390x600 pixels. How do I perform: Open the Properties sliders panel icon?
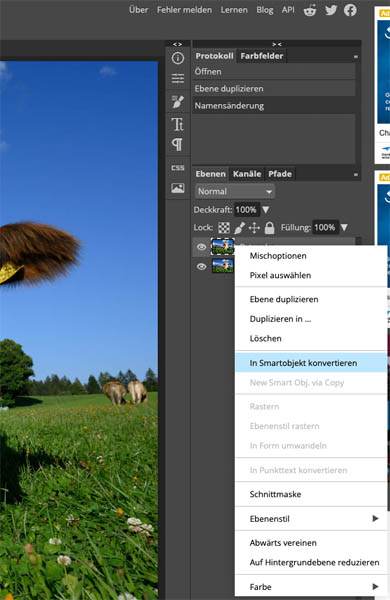pyautogui.click(x=178, y=78)
